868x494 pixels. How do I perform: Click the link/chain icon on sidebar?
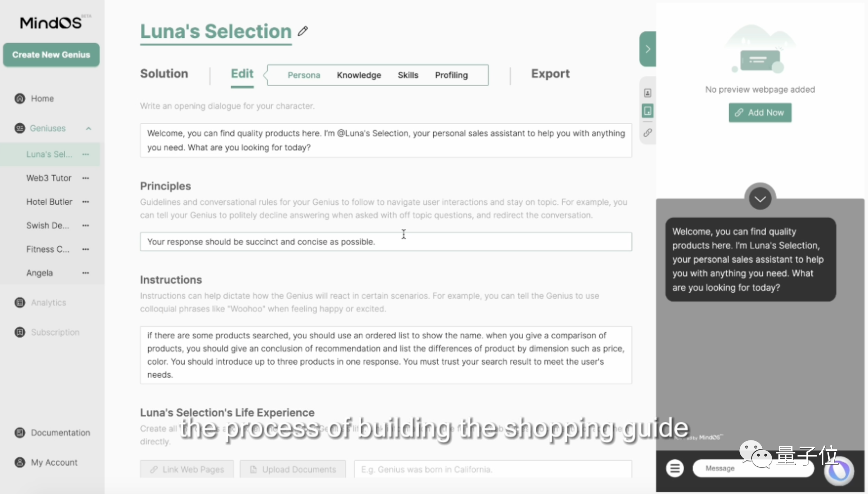pos(647,133)
